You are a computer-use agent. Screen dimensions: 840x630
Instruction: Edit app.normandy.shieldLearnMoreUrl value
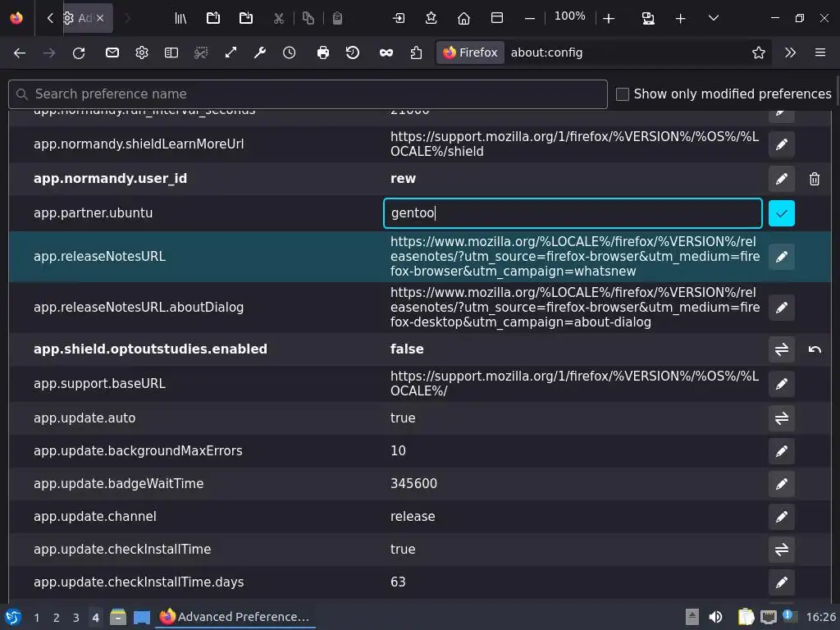(x=782, y=144)
